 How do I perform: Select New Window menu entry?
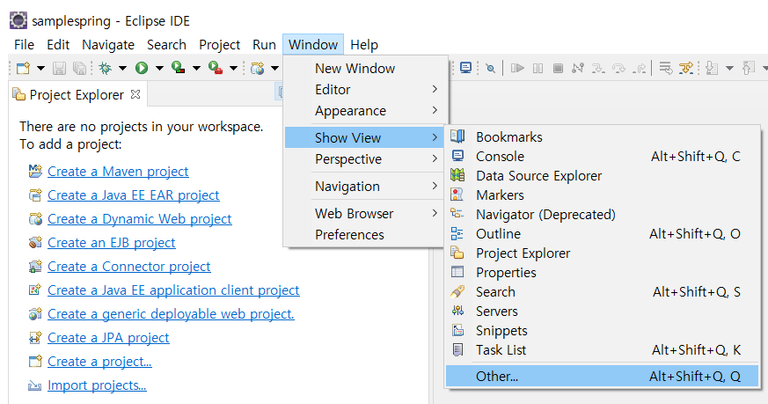click(365, 68)
